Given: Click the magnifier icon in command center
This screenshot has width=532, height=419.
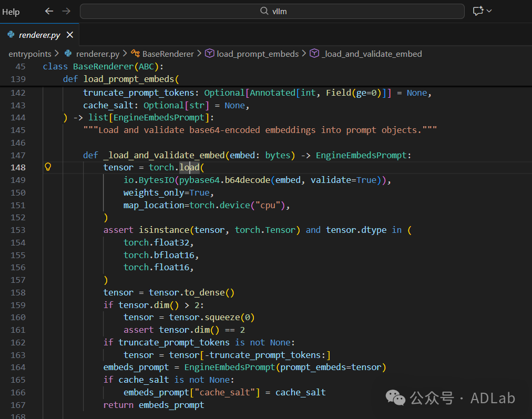Looking at the screenshot, I should pos(264,11).
